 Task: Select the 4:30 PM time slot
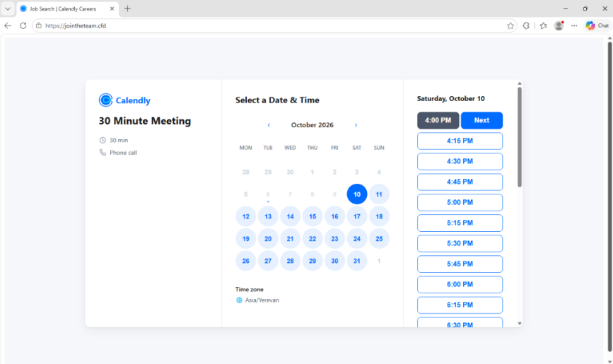tap(460, 161)
